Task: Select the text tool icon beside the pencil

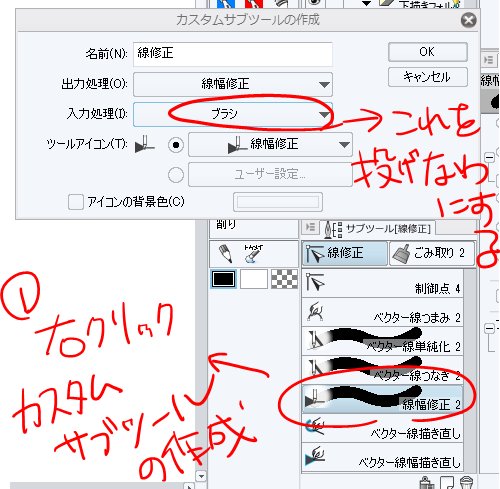Action: point(253,254)
